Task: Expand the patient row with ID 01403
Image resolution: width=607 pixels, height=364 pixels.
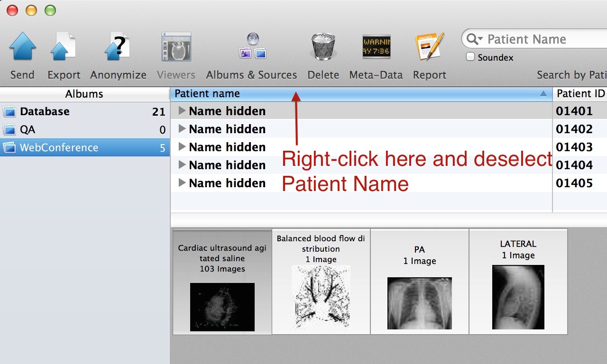Action: pyautogui.click(x=182, y=147)
